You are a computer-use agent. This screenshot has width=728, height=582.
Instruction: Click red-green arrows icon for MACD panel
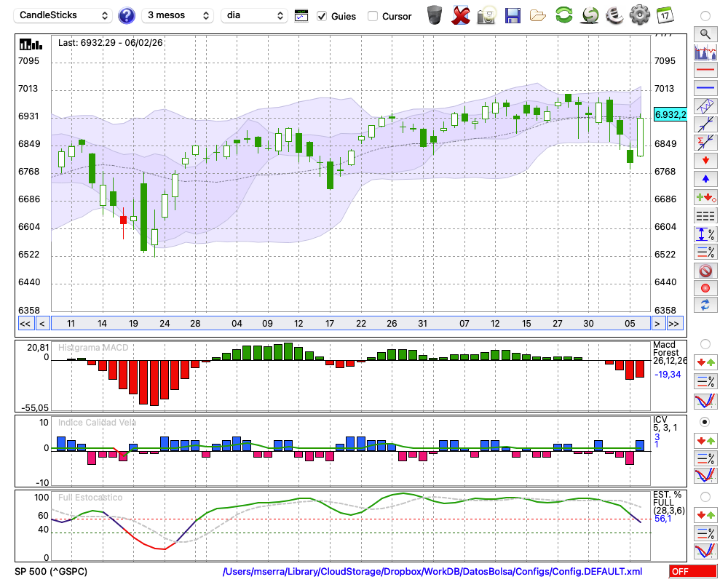(x=705, y=362)
